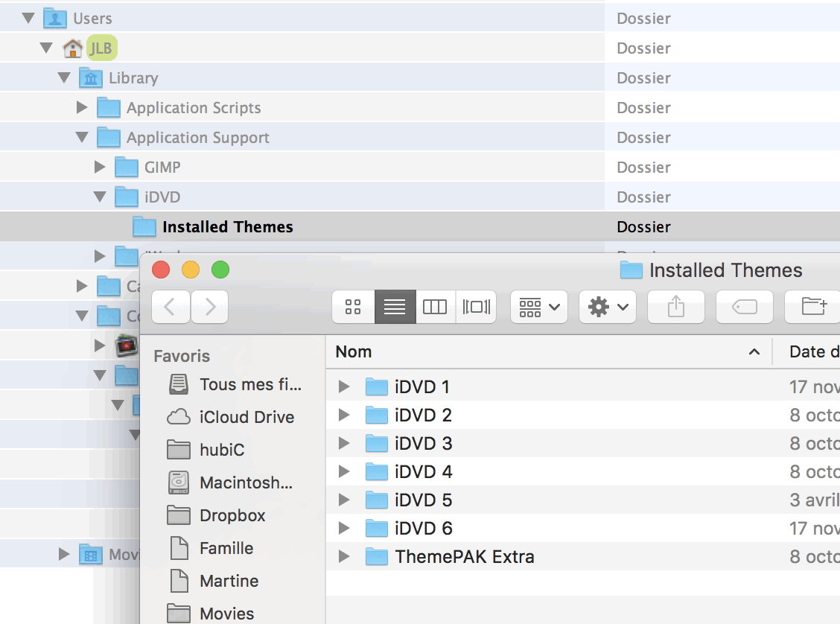Click the Share toolbar button

tap(676, 307)
